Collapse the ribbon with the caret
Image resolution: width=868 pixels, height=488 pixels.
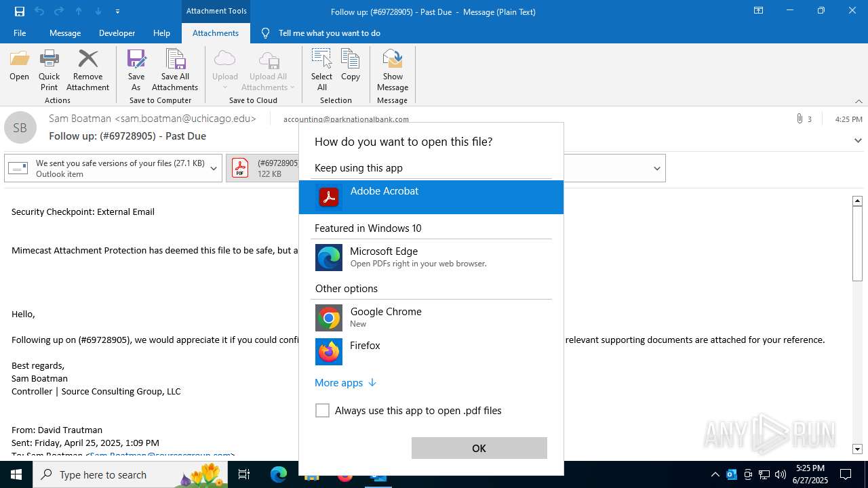(x=859, y=101)
